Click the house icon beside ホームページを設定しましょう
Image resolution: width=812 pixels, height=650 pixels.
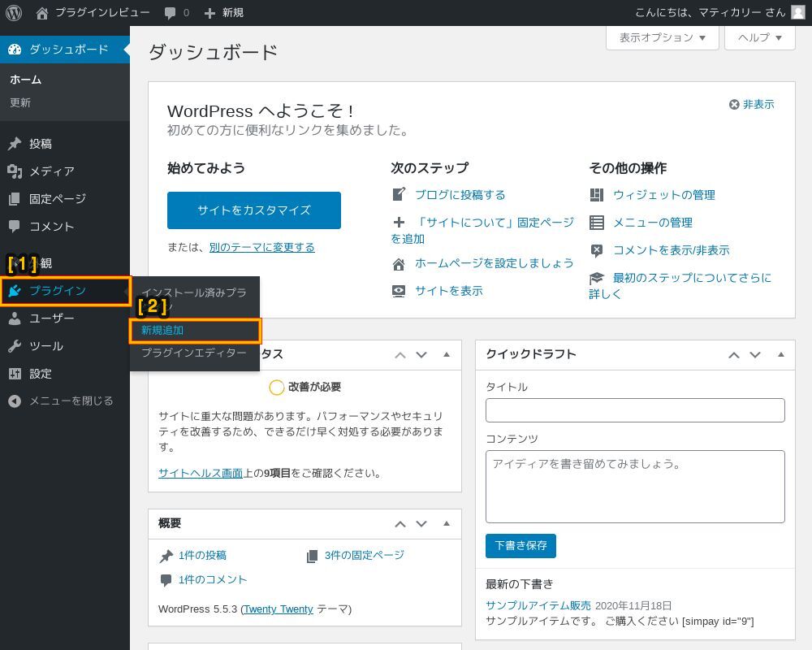[399, 264]
